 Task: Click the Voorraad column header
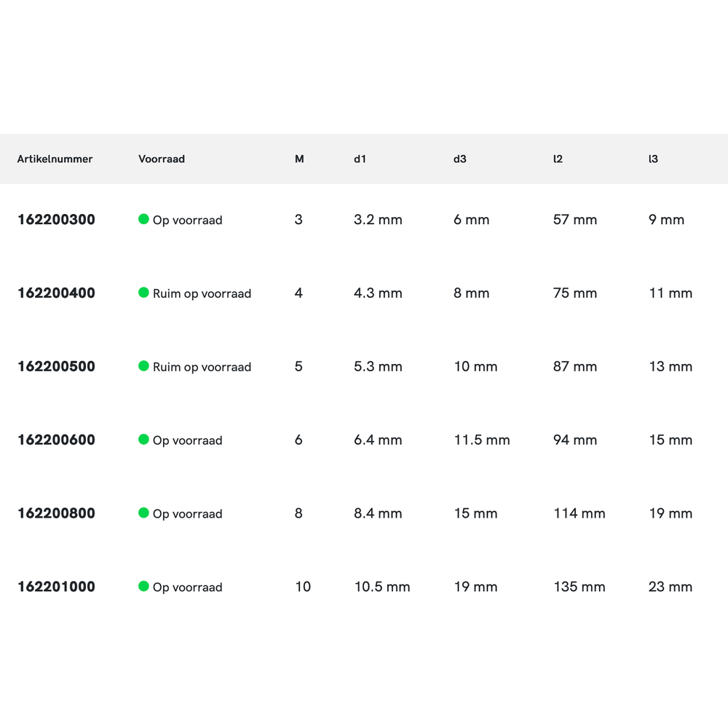pyautogui.click(x=162, y=159)
